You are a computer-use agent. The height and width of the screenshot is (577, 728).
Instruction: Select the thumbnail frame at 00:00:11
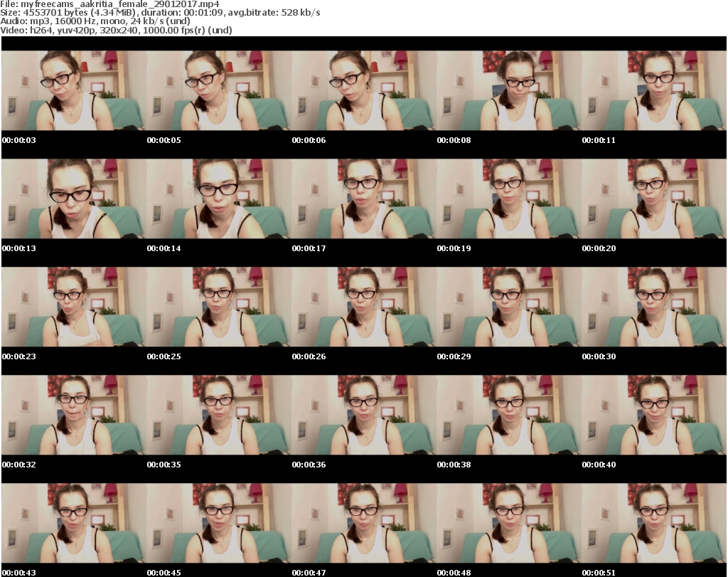tap(654, 90)
